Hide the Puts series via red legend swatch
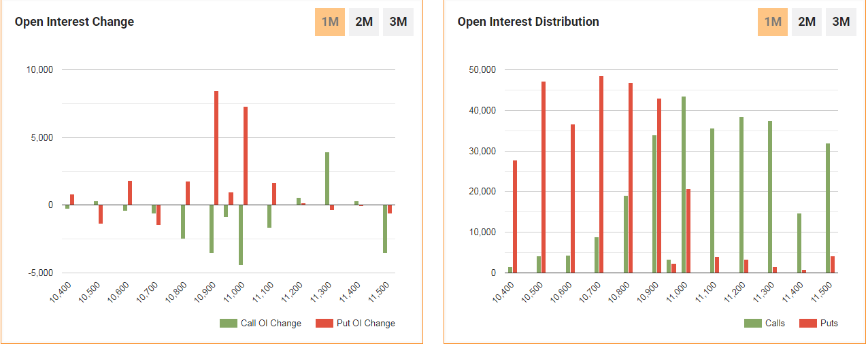The image size is (868, 346). coord(808,323)
